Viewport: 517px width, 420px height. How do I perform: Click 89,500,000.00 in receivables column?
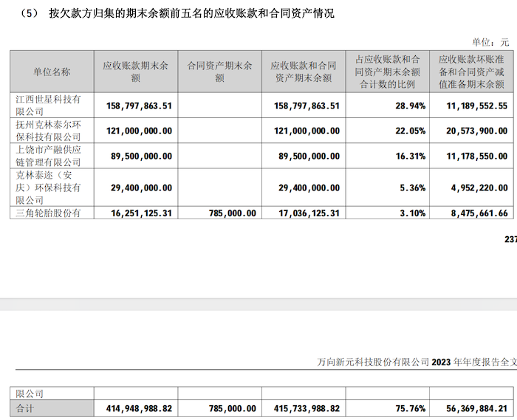pyautogui.click(x=142, y=156)
